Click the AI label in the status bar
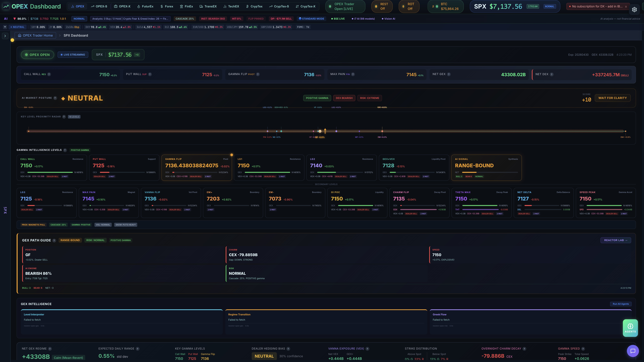Image resolution: width=644 pixels, height=362 pixels. tap(6, 19)
